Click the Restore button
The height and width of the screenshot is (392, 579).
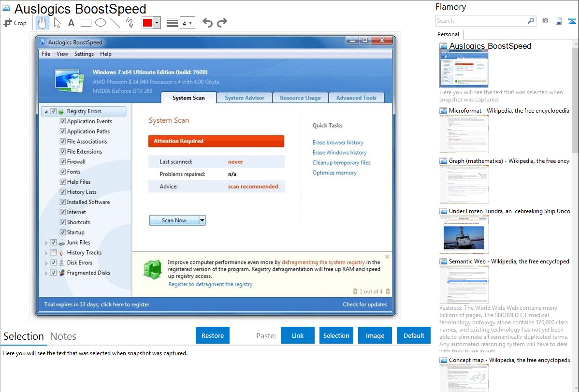[213, 335]
